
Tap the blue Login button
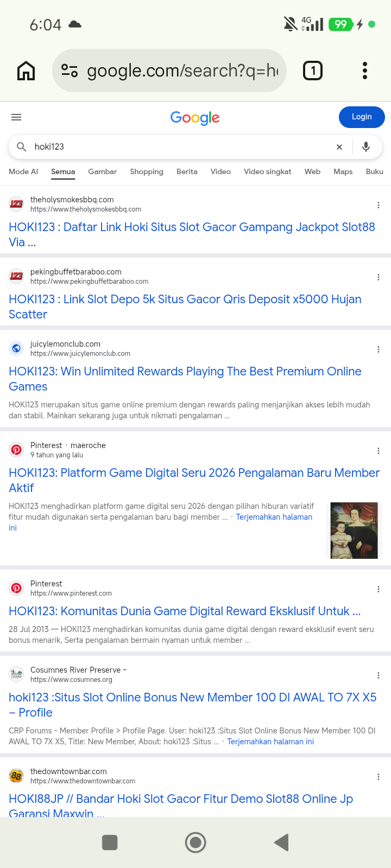click(362, 117)
